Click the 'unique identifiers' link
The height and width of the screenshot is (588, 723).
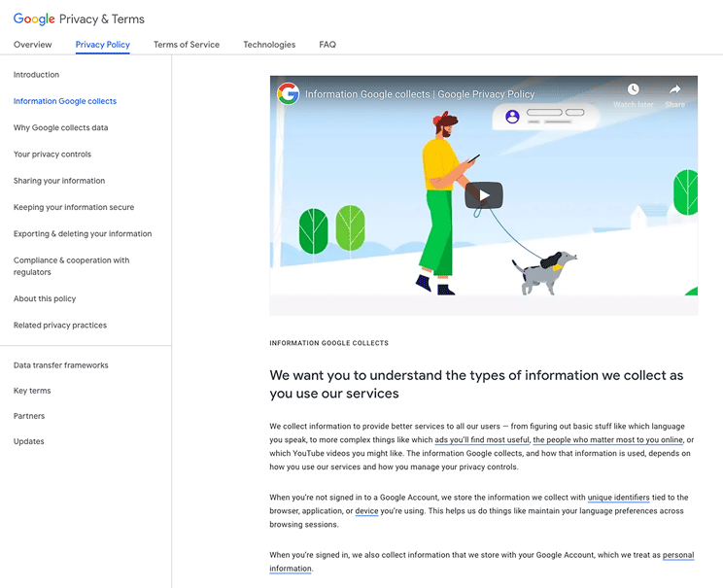618,498
